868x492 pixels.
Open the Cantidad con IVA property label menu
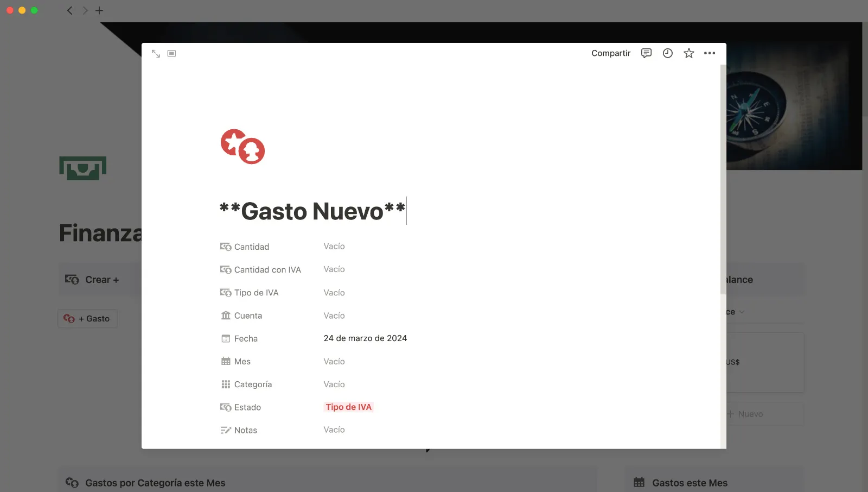267,270
